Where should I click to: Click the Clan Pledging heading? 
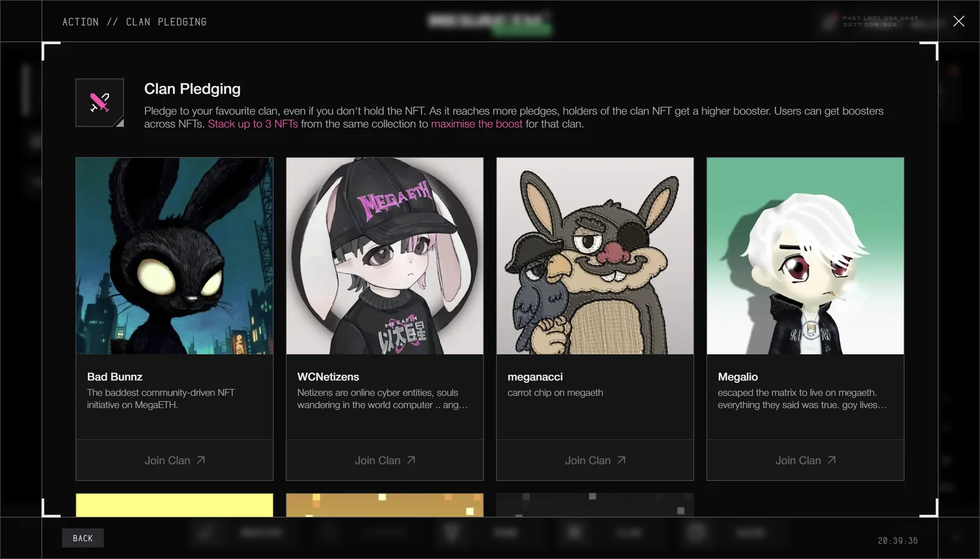pos(192,89)
